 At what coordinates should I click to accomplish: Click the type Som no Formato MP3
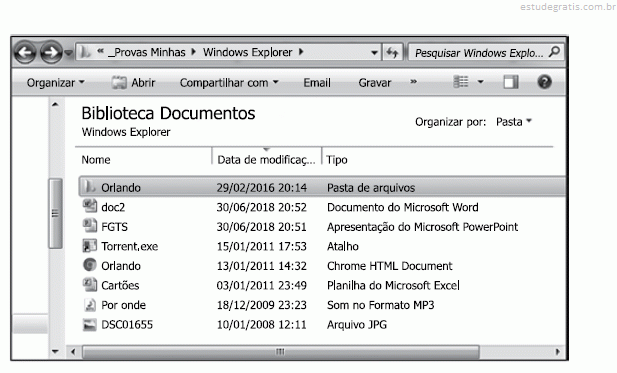pyautogui.click(x=380, y=305)
